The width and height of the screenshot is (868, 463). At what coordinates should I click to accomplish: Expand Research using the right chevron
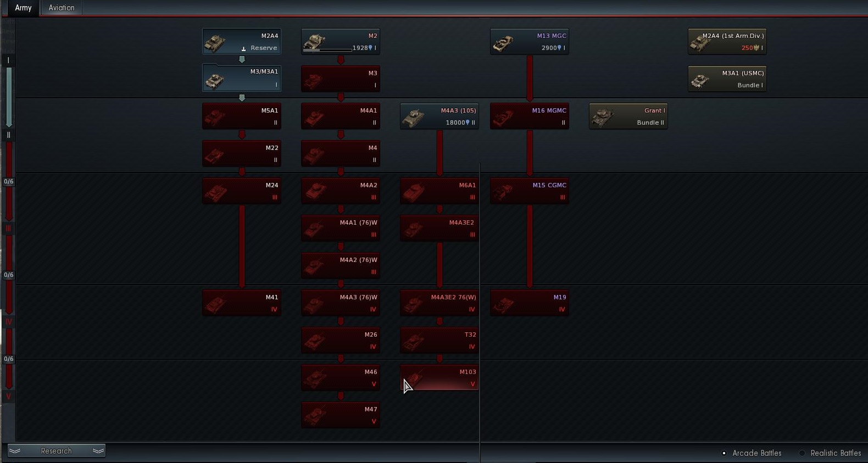[x=98, y=451]
